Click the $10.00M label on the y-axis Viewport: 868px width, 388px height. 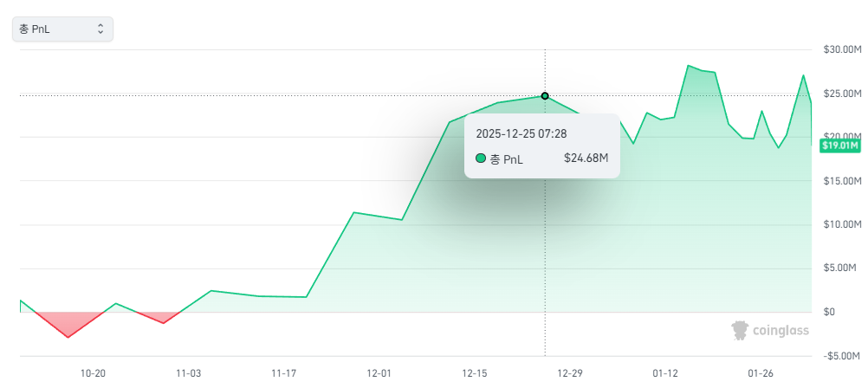tap(842, 225)
